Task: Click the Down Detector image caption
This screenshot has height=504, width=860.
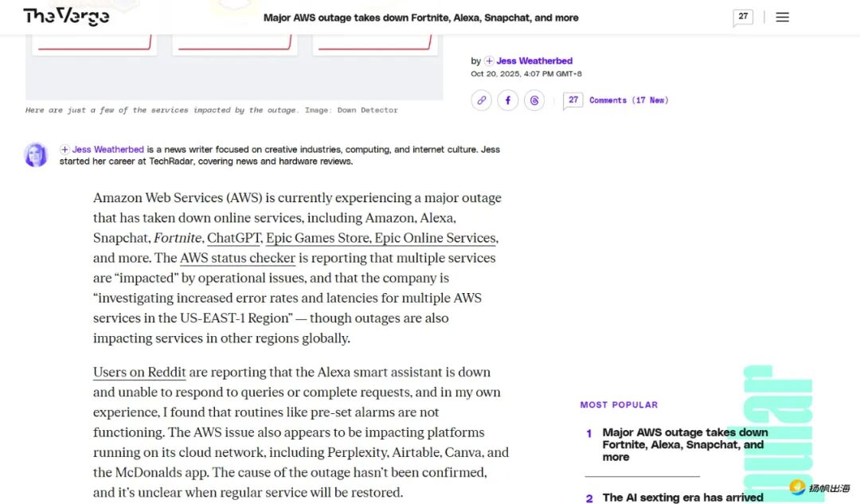Action: (211, 110)
